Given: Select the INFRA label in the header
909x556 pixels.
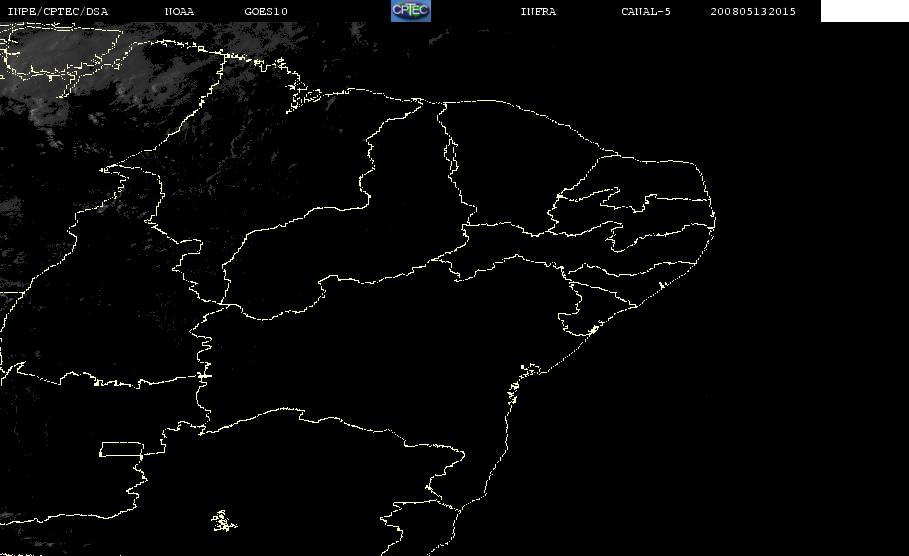Looking at the screenshot, I should 539,12.
